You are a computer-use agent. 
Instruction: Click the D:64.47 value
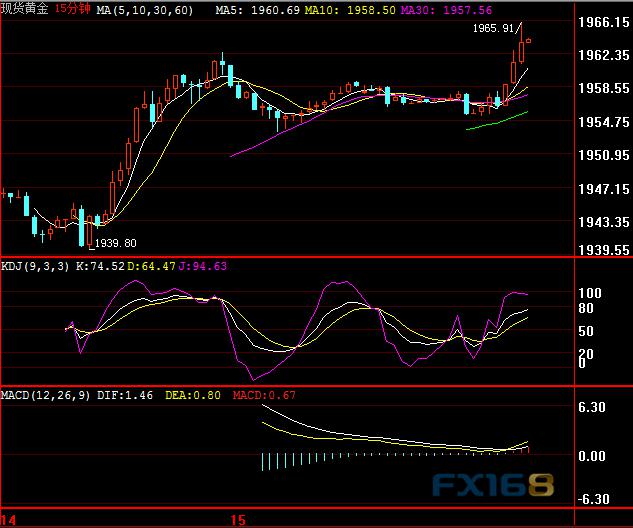[151, 266]
